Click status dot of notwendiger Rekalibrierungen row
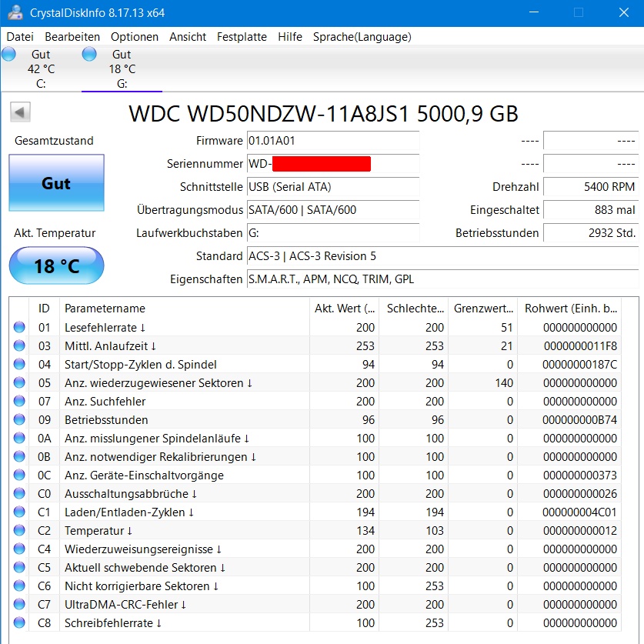644x644 pixels. 19,456
